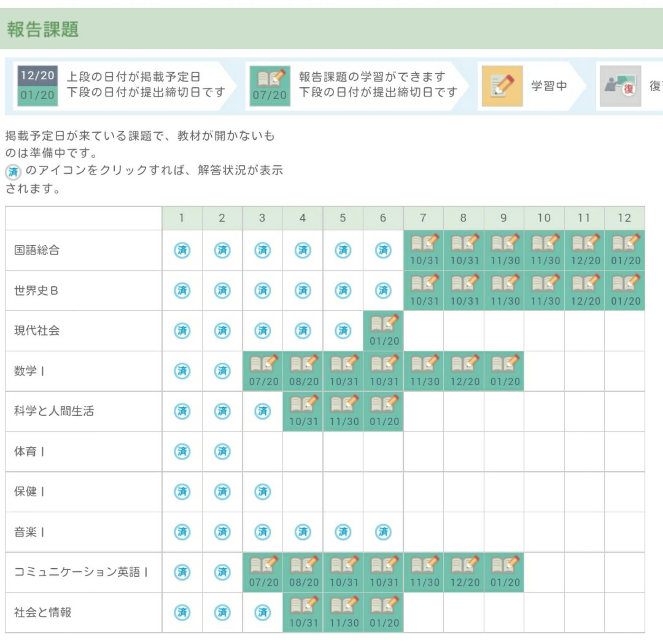View 現代社会 report 5 completed status
Screen dimensions: 663x644
343,331
